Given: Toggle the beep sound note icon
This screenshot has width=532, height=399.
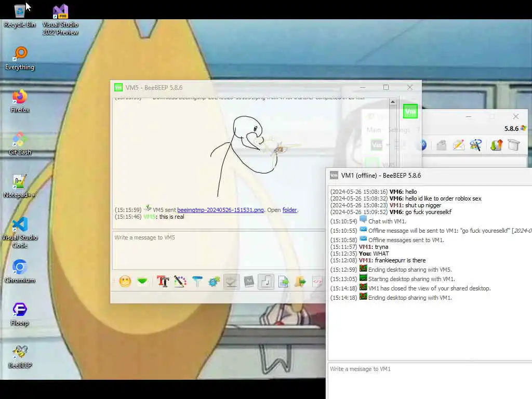Looking at the screenshot, I should (x=266, y=282).
